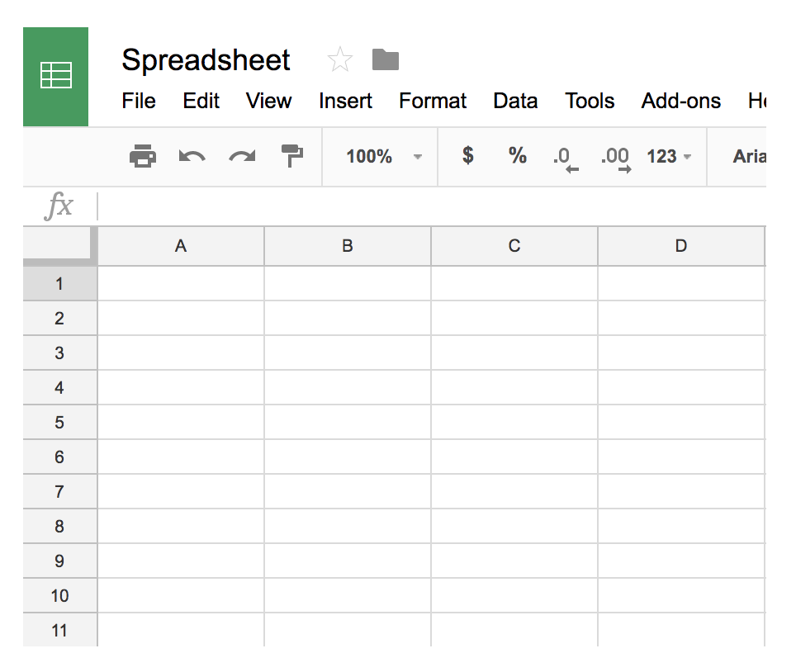Screen dimensions: 796x672
Task: Format as currency with dollar icon
Action: coord(468,156)
